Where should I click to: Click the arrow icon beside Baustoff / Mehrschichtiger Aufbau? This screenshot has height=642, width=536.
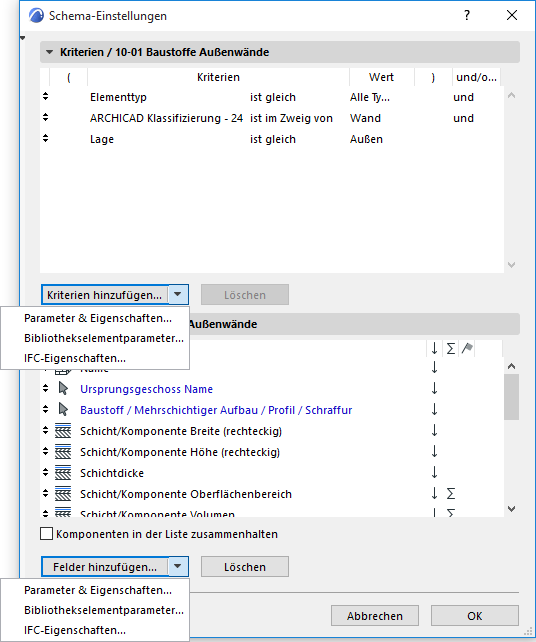(x=63, y=409)
